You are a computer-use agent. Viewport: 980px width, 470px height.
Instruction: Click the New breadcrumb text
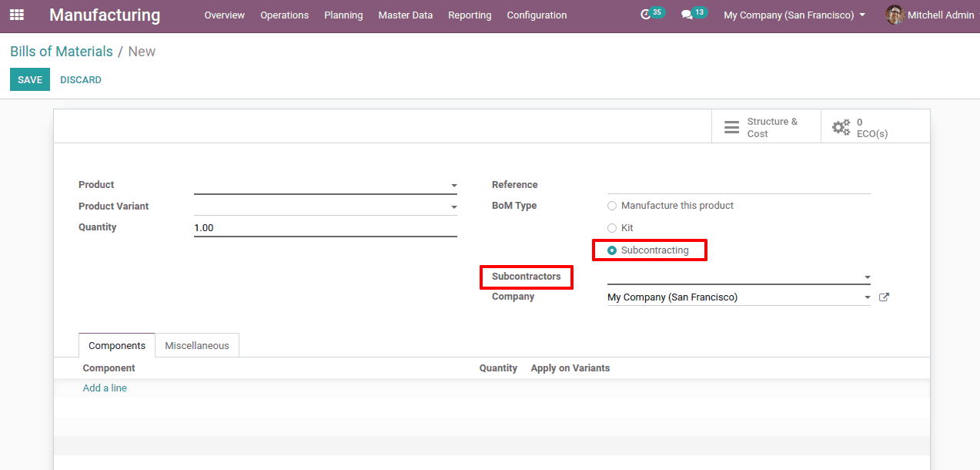pyautogui.click(x=142, y=52)
